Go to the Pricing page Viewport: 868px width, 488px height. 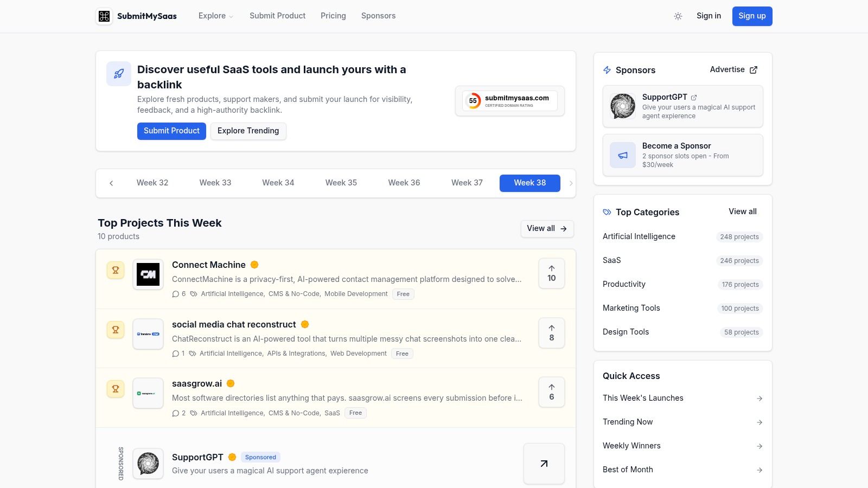(x=333, y=16)
